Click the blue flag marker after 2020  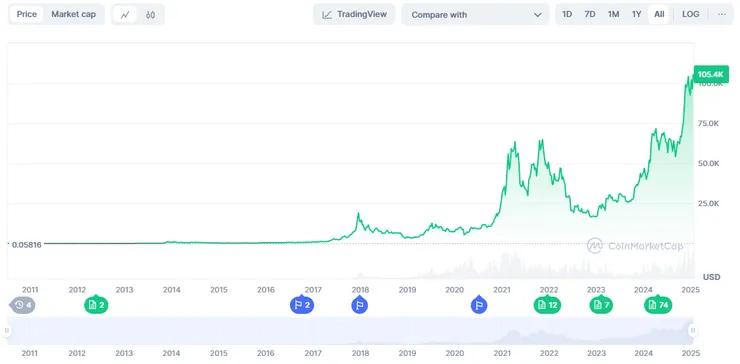point(479,305)
